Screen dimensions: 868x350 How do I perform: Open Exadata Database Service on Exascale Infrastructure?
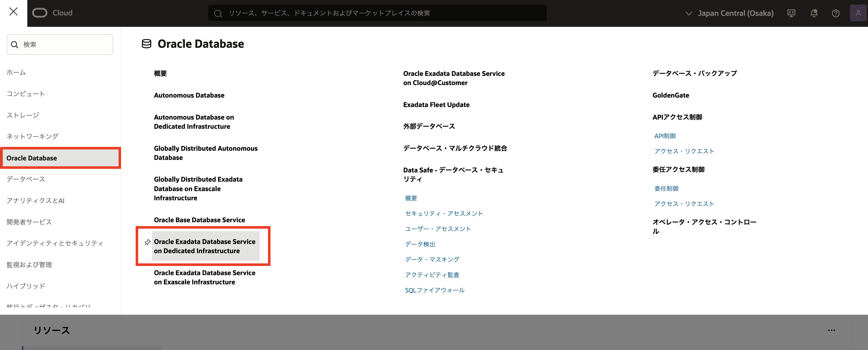point(205,278)
